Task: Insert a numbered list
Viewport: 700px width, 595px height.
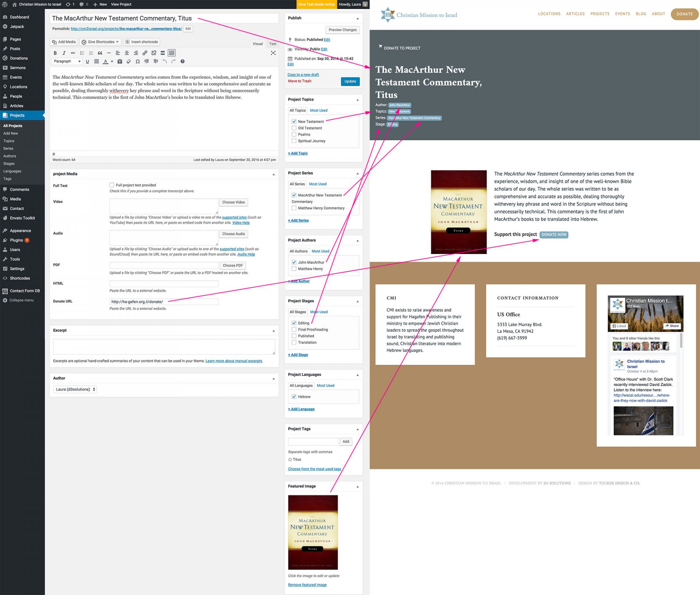Action: coord(91,53)
